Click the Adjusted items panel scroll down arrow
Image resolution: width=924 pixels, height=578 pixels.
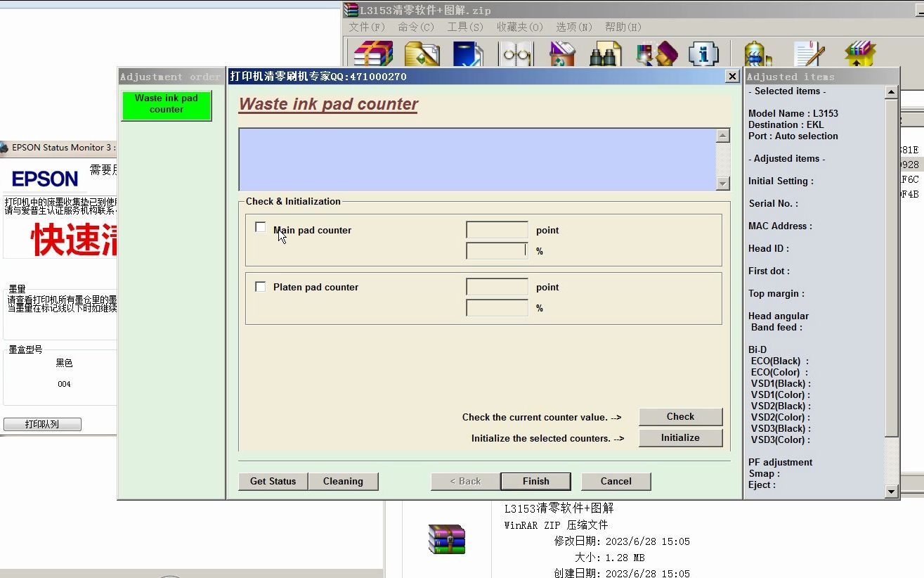coord(892,492)
